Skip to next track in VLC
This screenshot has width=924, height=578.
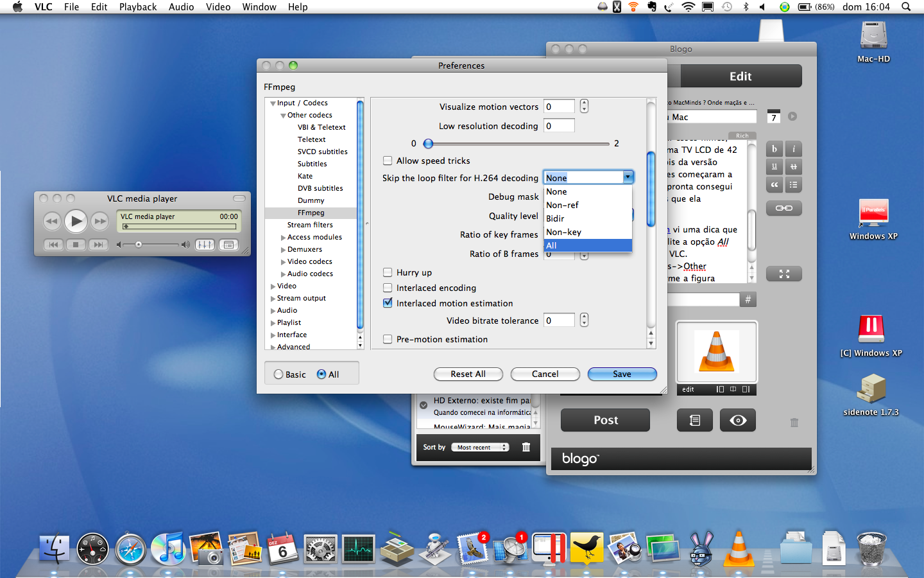pos(98,245)
